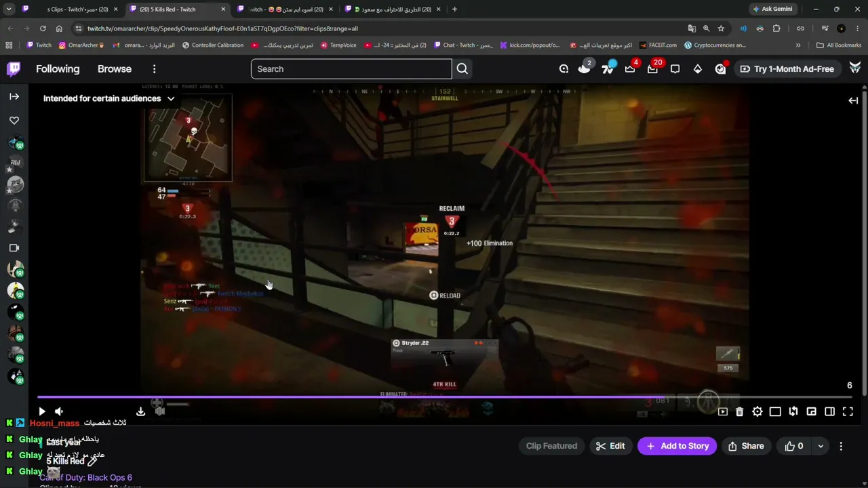The image size is (868, 488).
Task: Download the clip using the download icon
Action: (x=140, y=411)
